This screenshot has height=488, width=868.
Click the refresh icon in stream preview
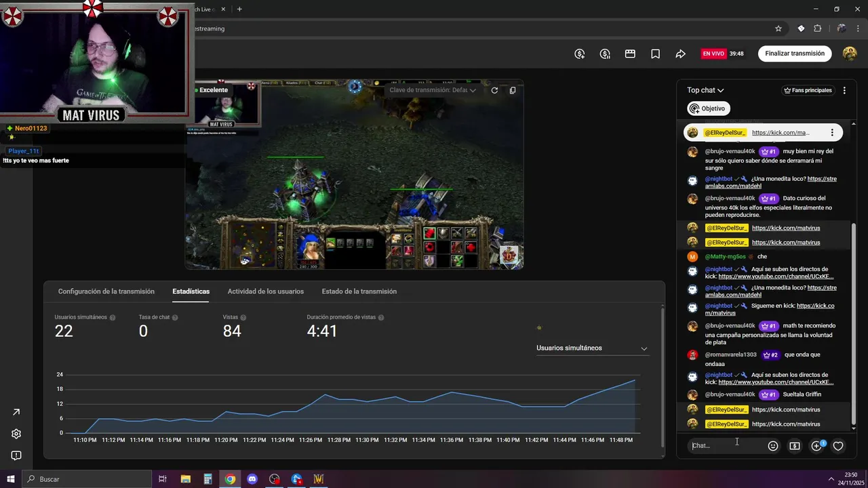(x=494, y=90)
